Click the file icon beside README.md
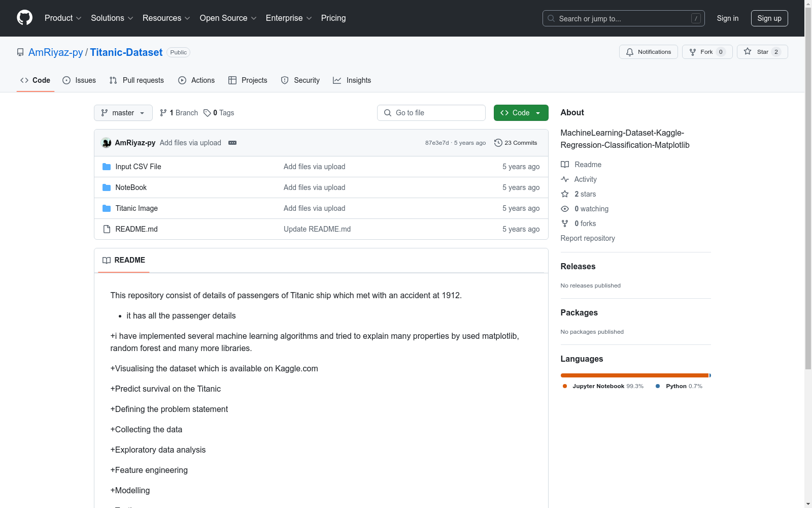 pos(107,229)
